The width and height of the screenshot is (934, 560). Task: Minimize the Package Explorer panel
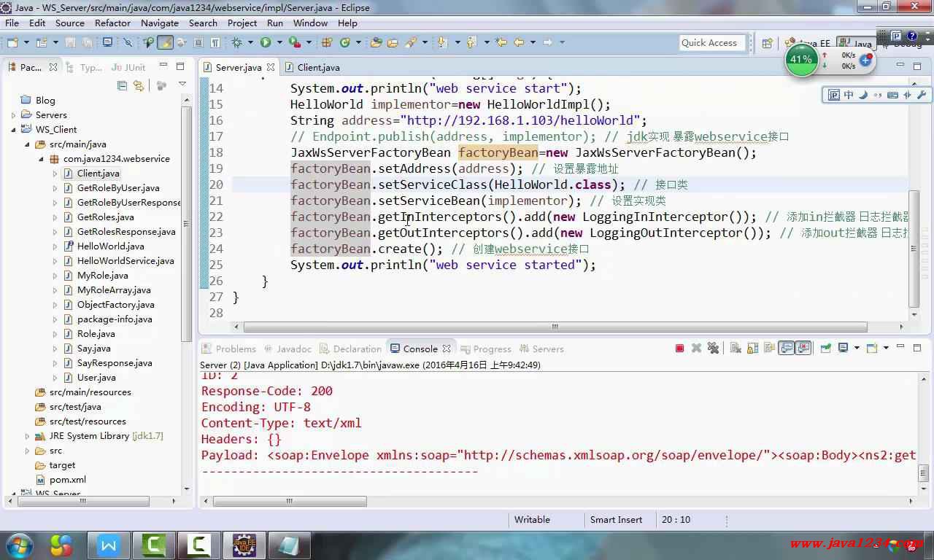165,66
